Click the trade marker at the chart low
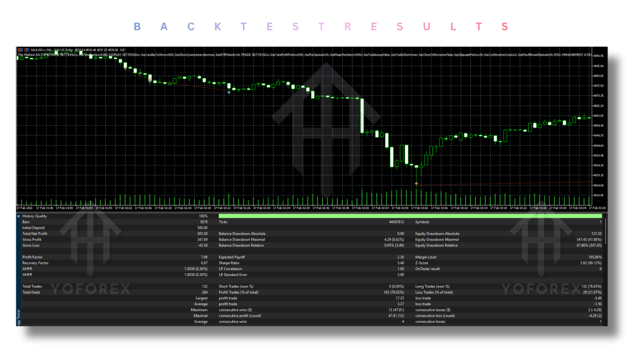Viewport: 644px width, 362px height. coord(416,184)
